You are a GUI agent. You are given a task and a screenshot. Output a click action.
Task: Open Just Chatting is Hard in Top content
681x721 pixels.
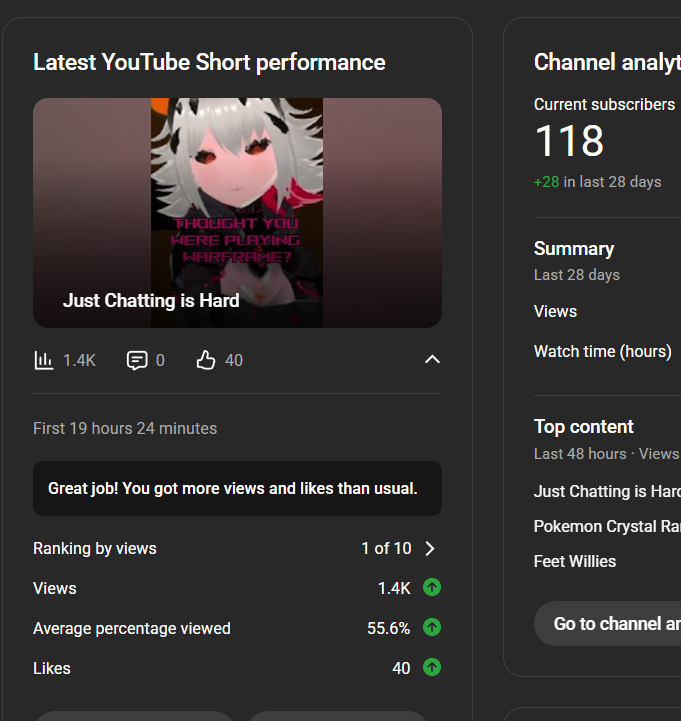(x=607, y=491)
